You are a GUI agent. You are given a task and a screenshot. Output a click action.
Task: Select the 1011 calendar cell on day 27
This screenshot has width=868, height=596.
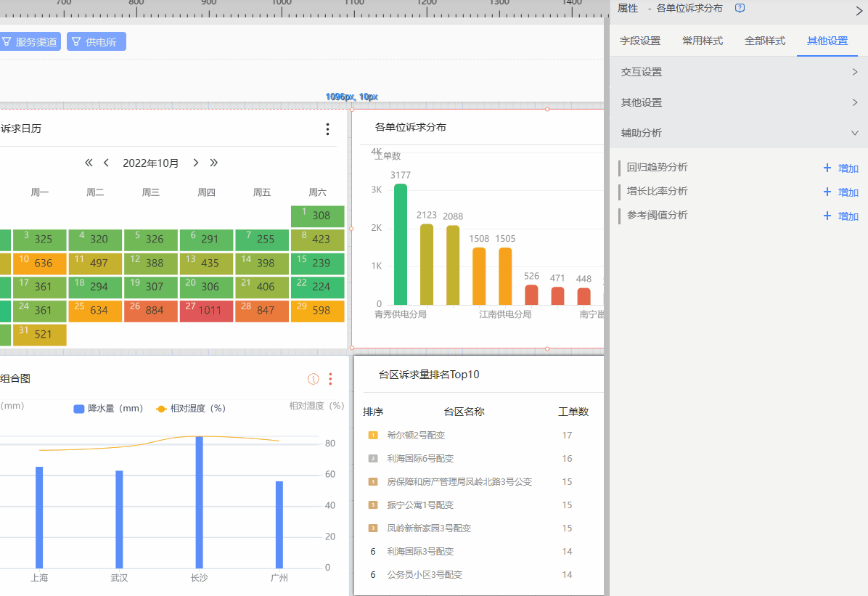(207, 311)
